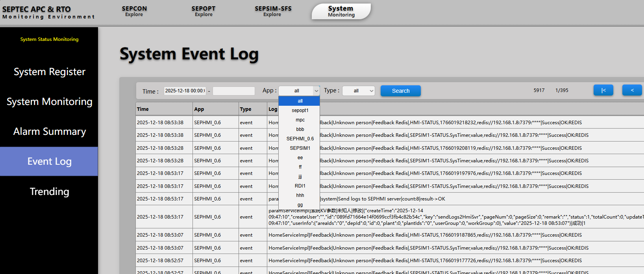Open SEPSIM-SFS Explore tab
Image resolution: width=644 pixels, height=274 pixels.
273,11
